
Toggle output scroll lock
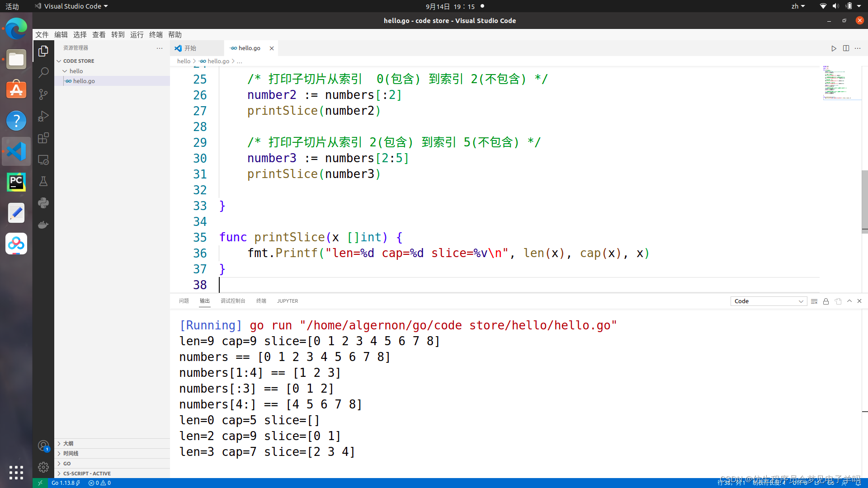coord(826,301)
